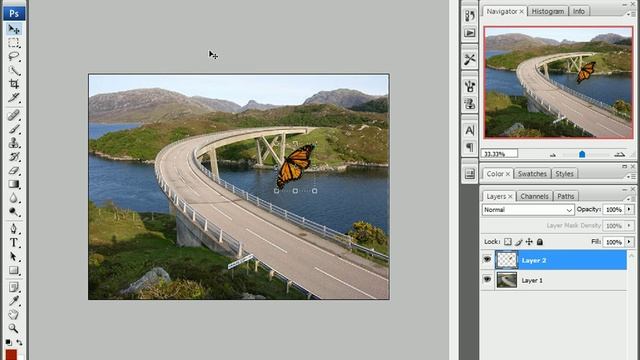Switch to the Info tab
This screenshot has height=360, width=640.
pyautogui.click(x=579, y=11)
